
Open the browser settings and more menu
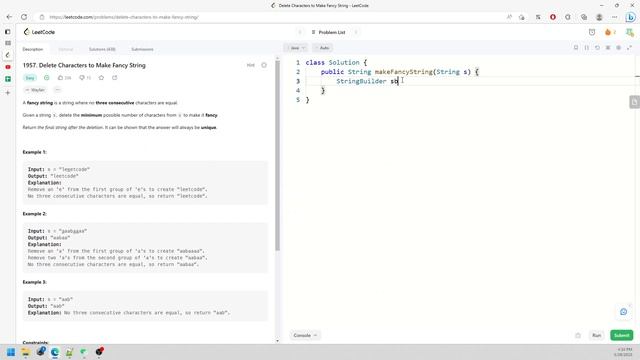click(614, 17)
